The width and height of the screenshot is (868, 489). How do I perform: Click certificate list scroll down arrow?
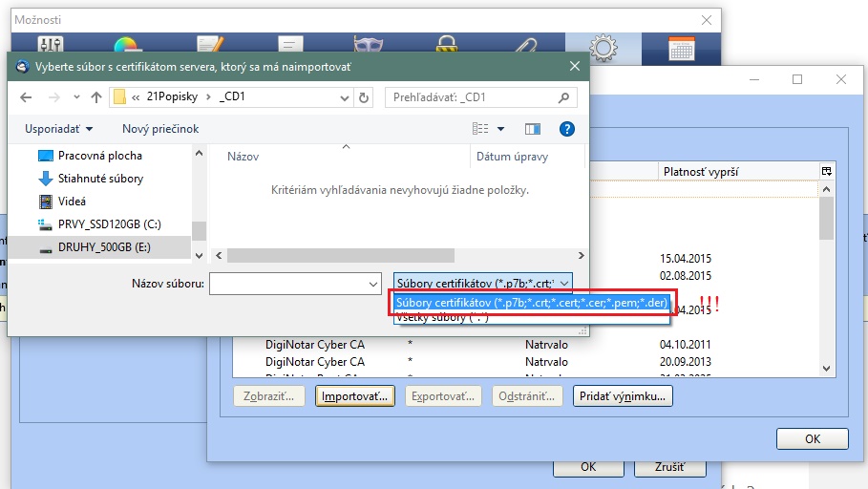tap(827, 369)
